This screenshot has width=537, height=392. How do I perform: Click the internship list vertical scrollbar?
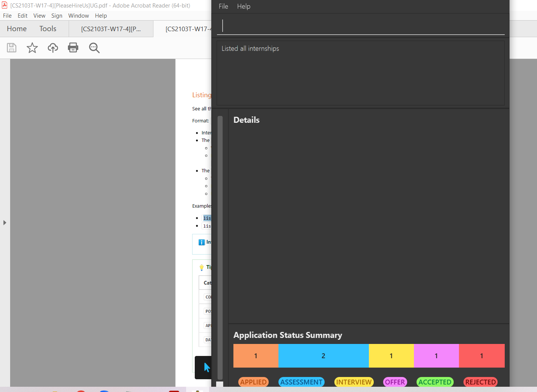pos(220,248)
